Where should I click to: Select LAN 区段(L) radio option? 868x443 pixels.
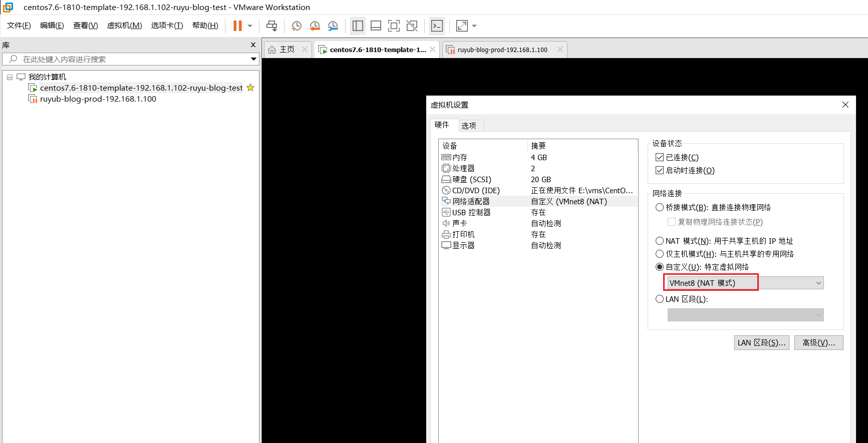coord(660,299)
